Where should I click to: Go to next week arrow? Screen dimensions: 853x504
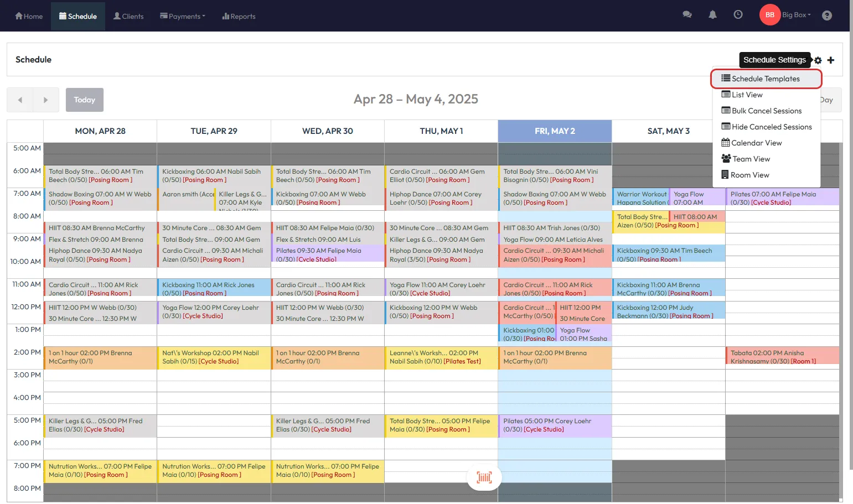click(45, 100)
